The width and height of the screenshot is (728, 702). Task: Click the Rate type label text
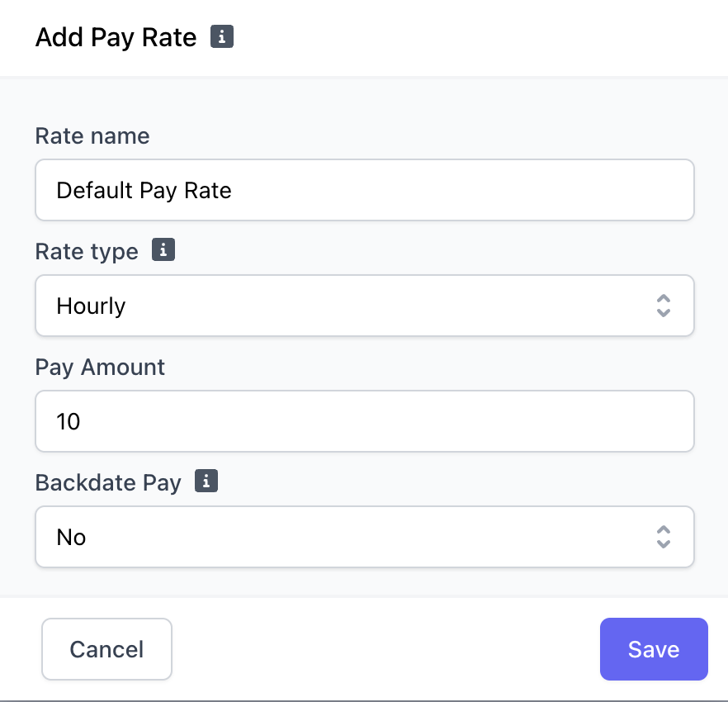(87, 251)
